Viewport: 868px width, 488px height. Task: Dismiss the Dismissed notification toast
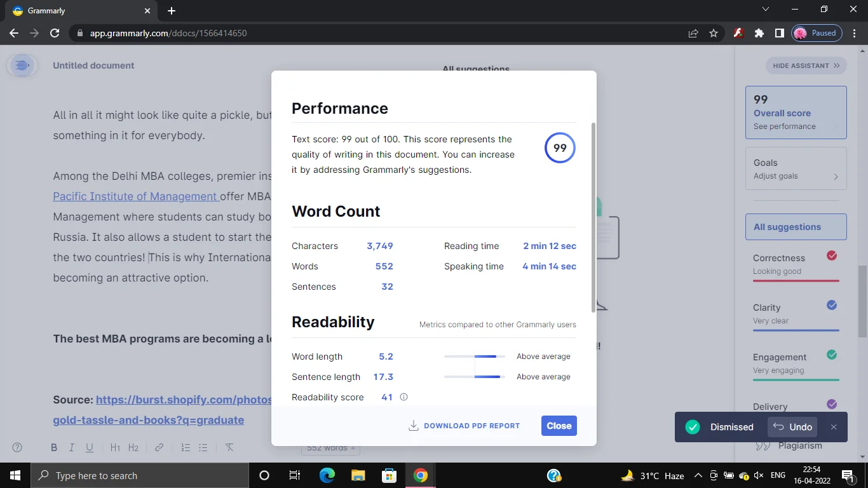pyautogui.click(x=834, y=427)
